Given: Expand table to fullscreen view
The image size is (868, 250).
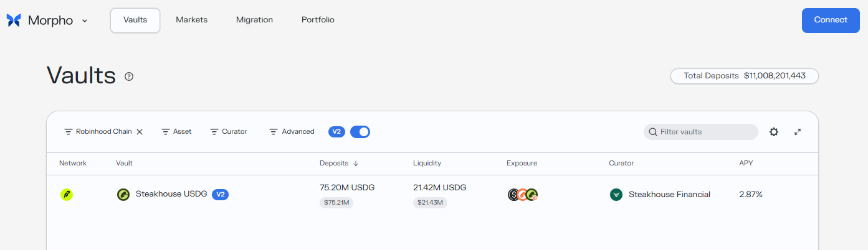Looking at the screenshot, I should coord(798,132).
